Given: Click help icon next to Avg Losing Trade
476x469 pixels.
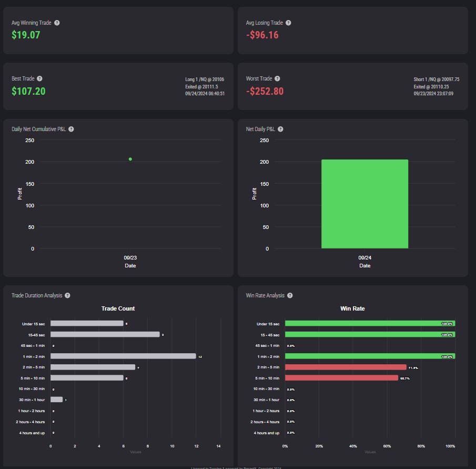Looking at the screenshot, I should (288, 23).
